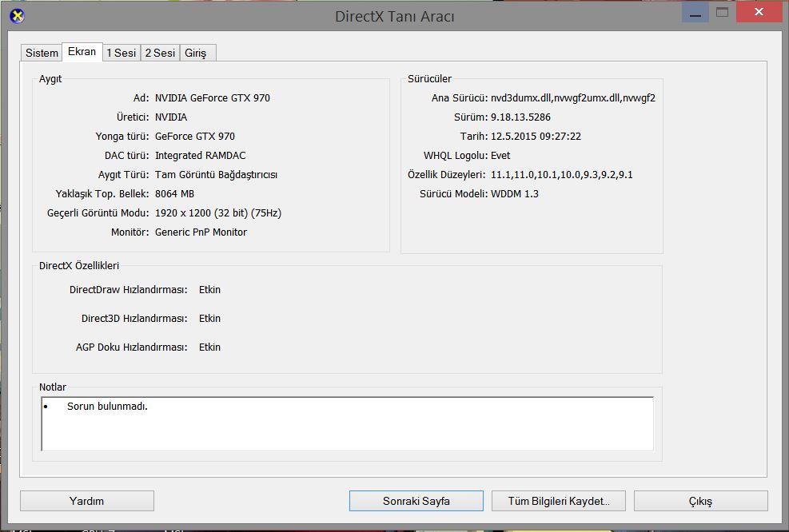The width and height of the screenshot is (789, 532).
Task: Click the driver version '9.18.13.5286'
Action: (520, 117)
